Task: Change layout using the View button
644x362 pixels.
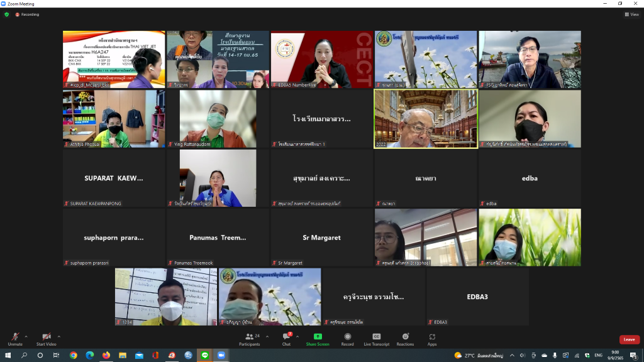Action: click(632, 14)
